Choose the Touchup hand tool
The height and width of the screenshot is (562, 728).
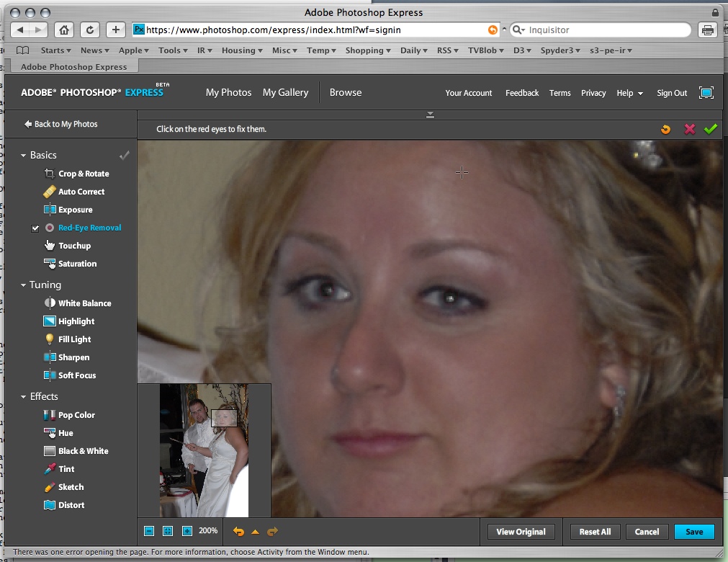(50, 246)
